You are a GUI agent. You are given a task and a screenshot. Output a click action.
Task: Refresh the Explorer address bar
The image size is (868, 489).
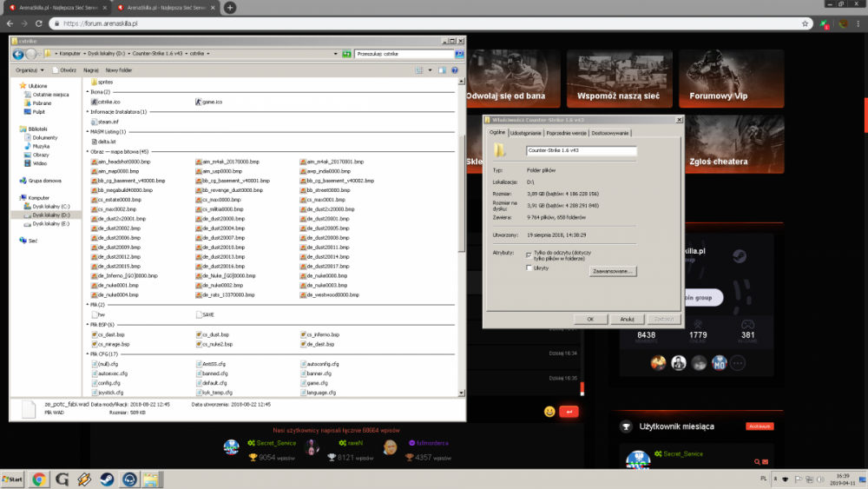click(x=346, y=54)
